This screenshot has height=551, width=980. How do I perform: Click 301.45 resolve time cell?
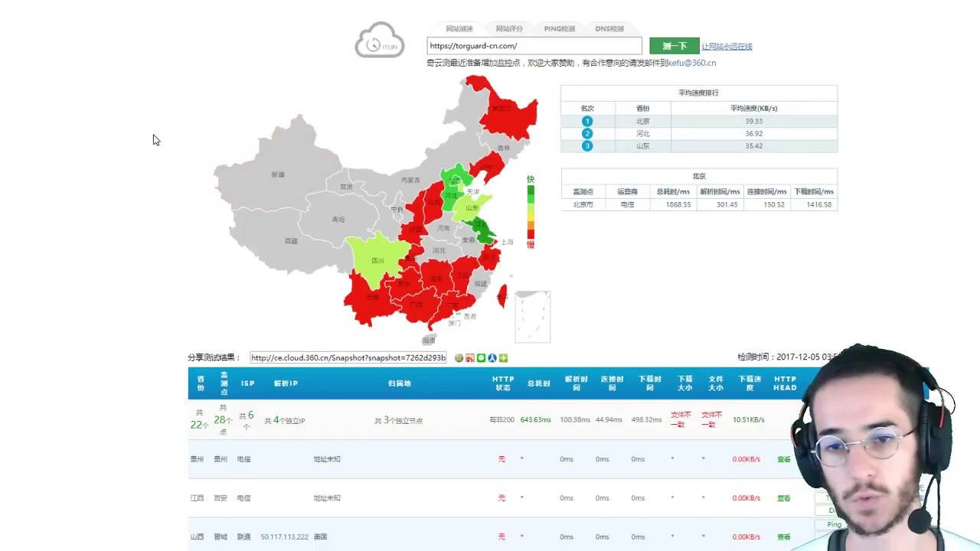pos(720,204)
